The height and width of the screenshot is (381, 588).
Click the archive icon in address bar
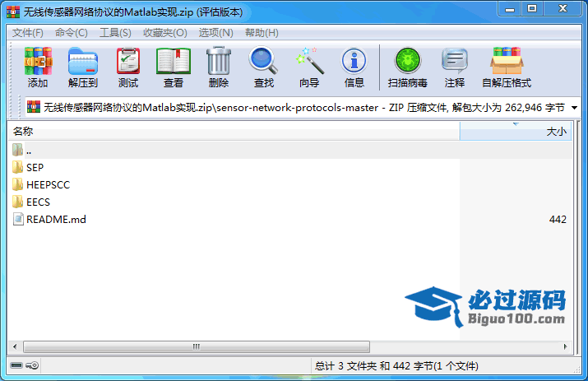click(34, 107)
